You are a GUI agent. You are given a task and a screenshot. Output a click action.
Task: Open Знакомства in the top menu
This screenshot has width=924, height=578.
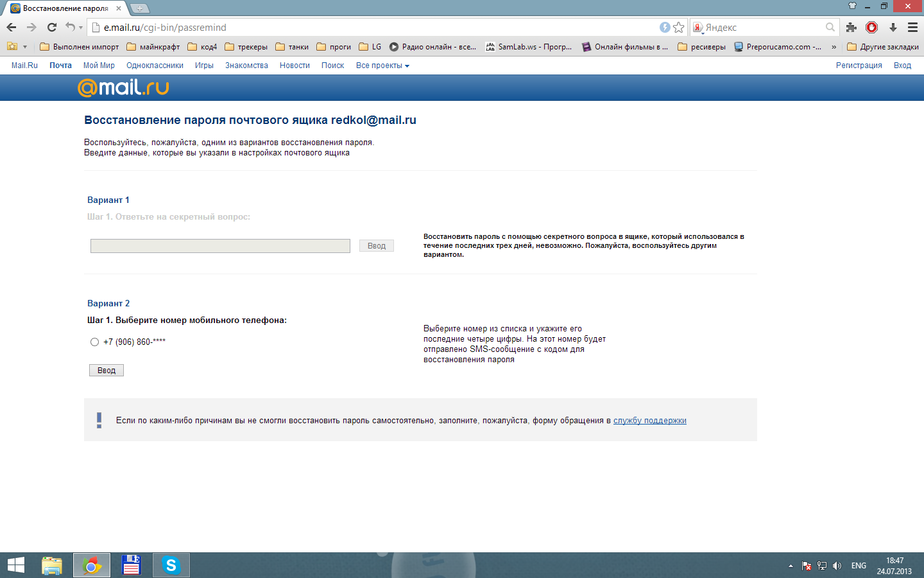click(x=246, y=66)
